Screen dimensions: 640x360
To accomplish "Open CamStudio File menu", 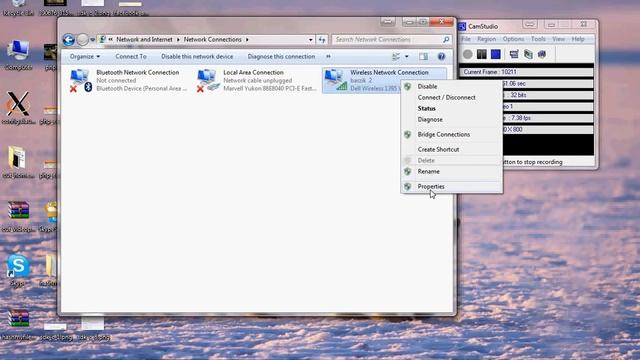I will (466, 39).
